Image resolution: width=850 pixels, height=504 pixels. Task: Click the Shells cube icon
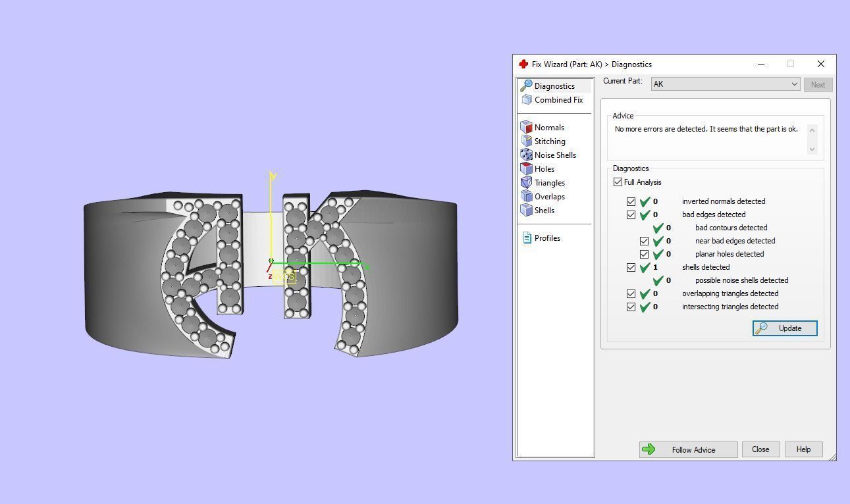tap(526, 211)
